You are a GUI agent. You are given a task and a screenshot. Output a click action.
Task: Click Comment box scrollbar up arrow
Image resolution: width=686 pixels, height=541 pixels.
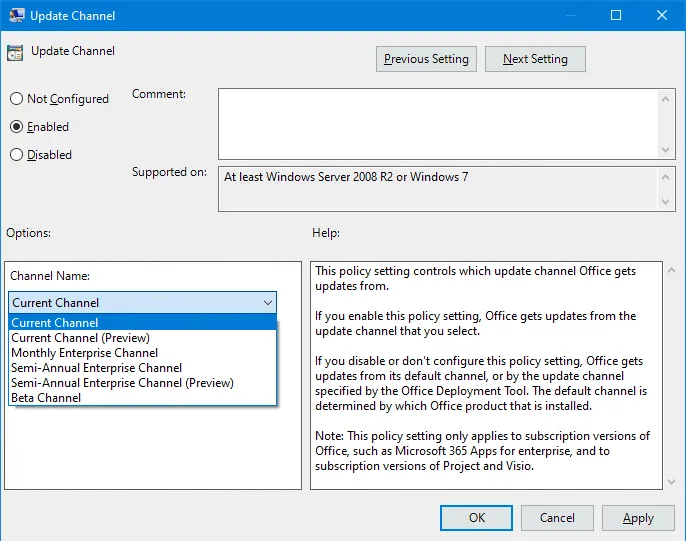tap(667, 97)
